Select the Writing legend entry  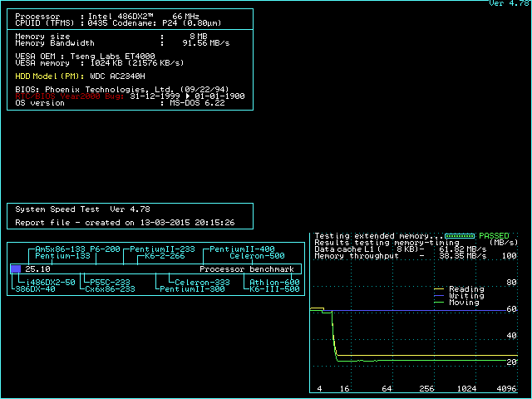click(465, 296)
